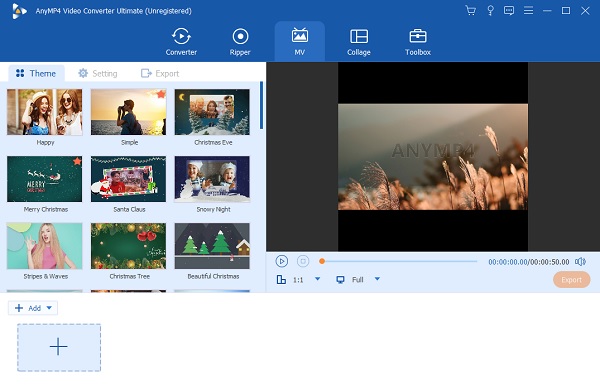Select the Christmas Tree theme

pyautogui.click(x=129, y=246)
